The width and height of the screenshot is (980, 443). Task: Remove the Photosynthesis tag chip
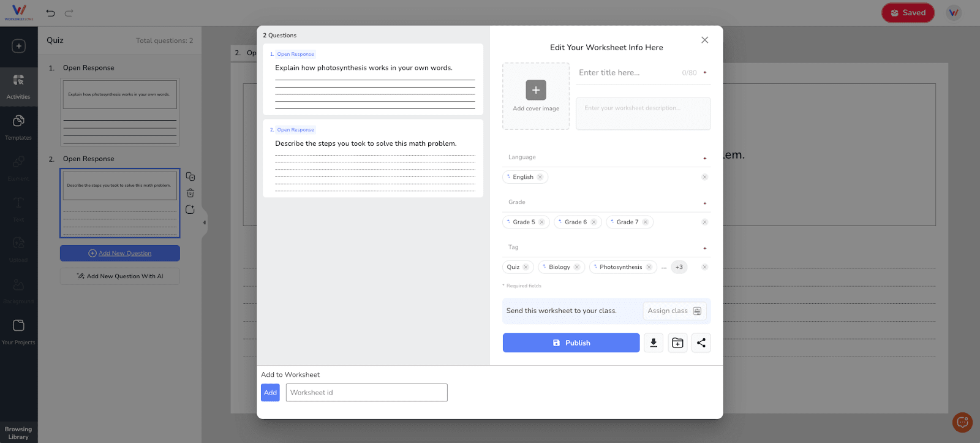649,267
